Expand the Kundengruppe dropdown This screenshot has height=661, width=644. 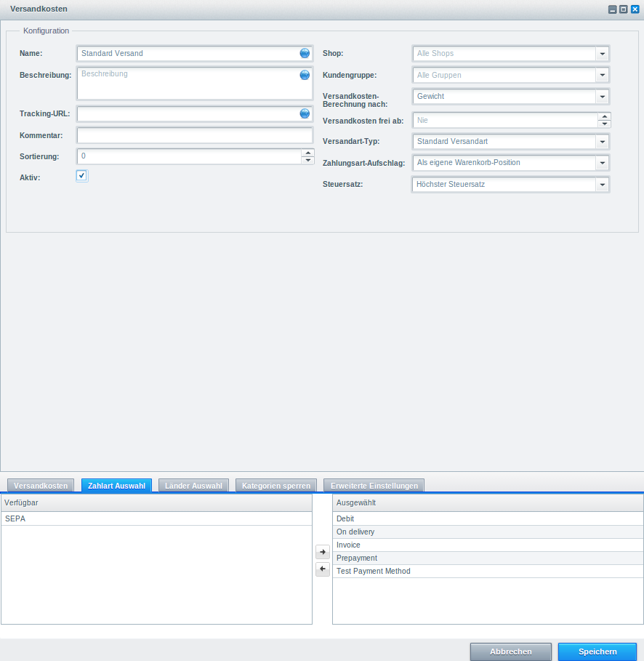point(602,75)
